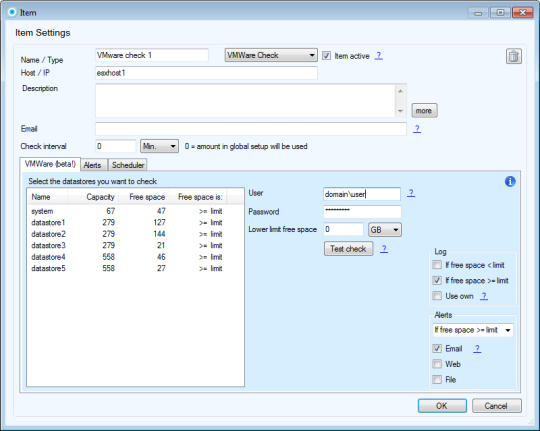Maximize the Item window
This screenshot has width=540, height=431.
(x=500, y=13)
